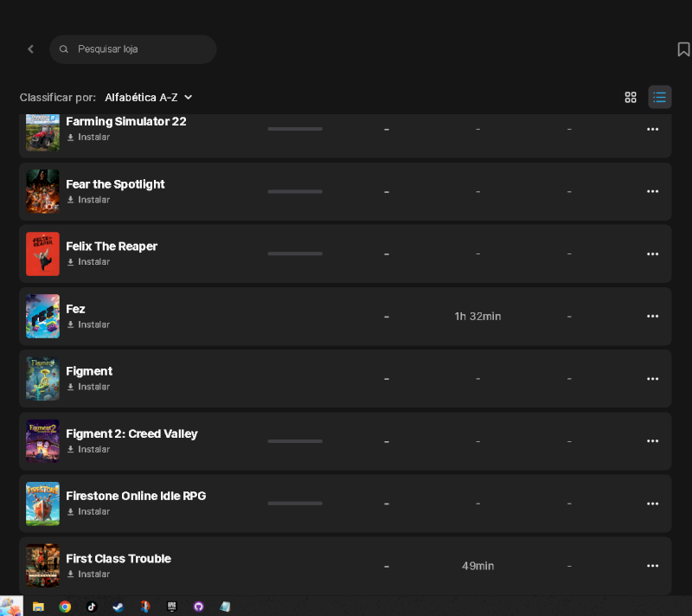Click the 1h 32min playtime for Fez
Viewport: 692px width, 616px height.
pyautogui.click(x=477, y=317)
